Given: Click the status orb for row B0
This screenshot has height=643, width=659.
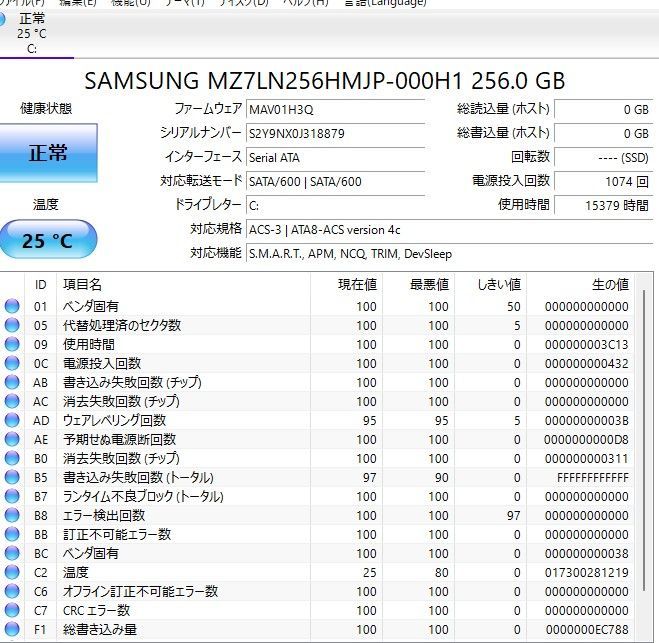Looking at the screenshot, I should tap(12, 458).
